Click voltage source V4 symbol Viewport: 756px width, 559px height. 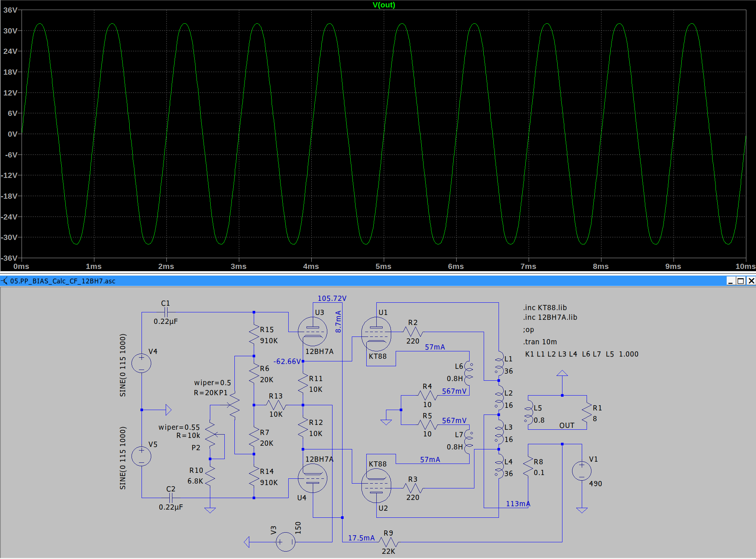click(x=142, y=363)
